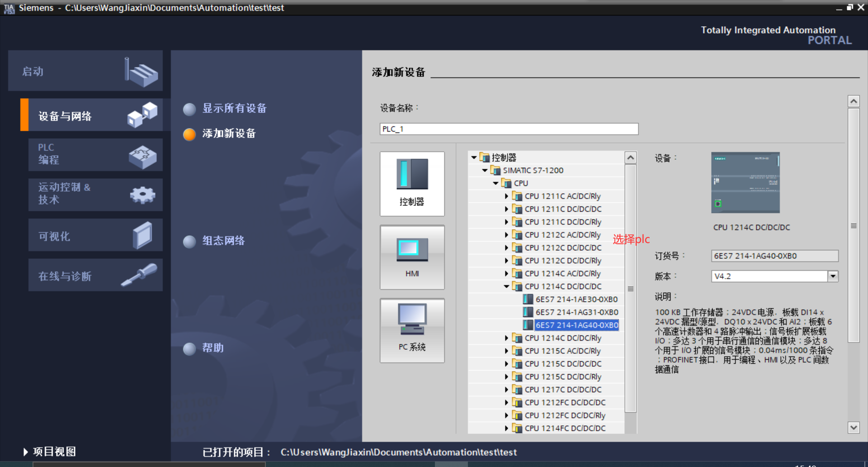
Task: Click the TIA logo in the title bar
Action: 9,7
